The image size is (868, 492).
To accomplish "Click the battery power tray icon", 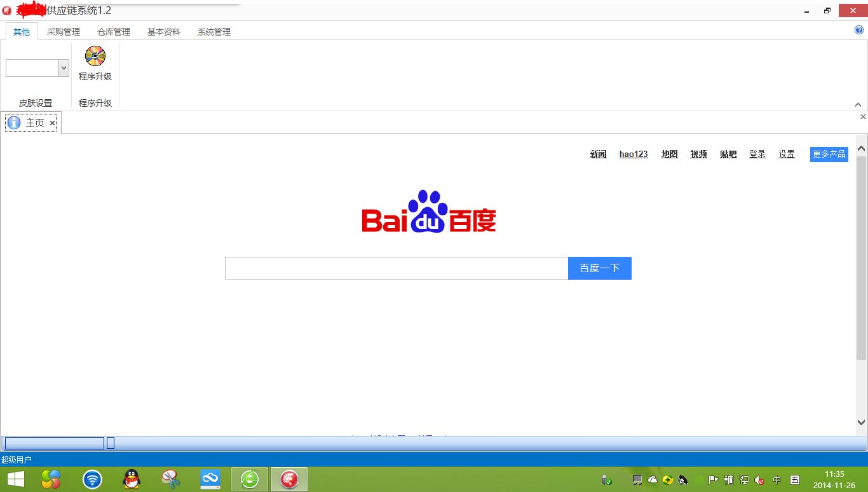I will [729, 480].
